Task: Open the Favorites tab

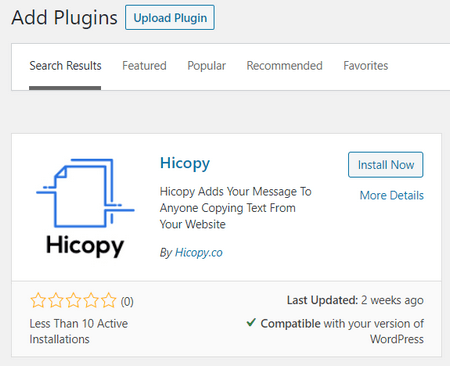Action: (x=366, y=66)
